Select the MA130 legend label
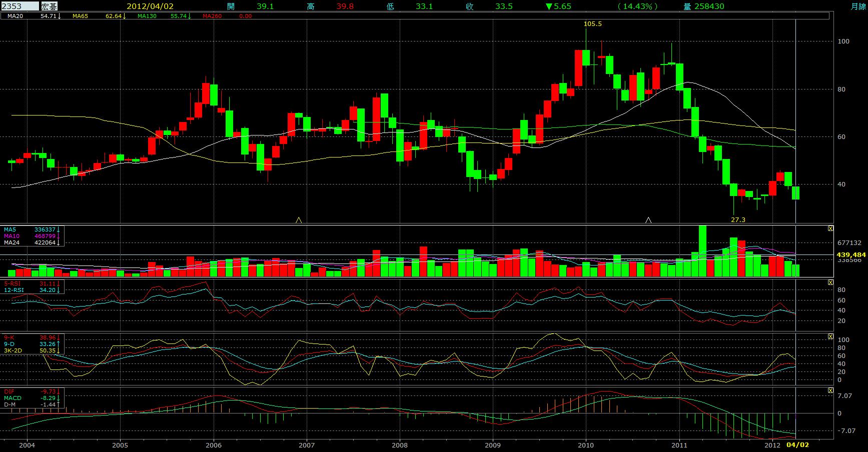 [x=147, y=16]
